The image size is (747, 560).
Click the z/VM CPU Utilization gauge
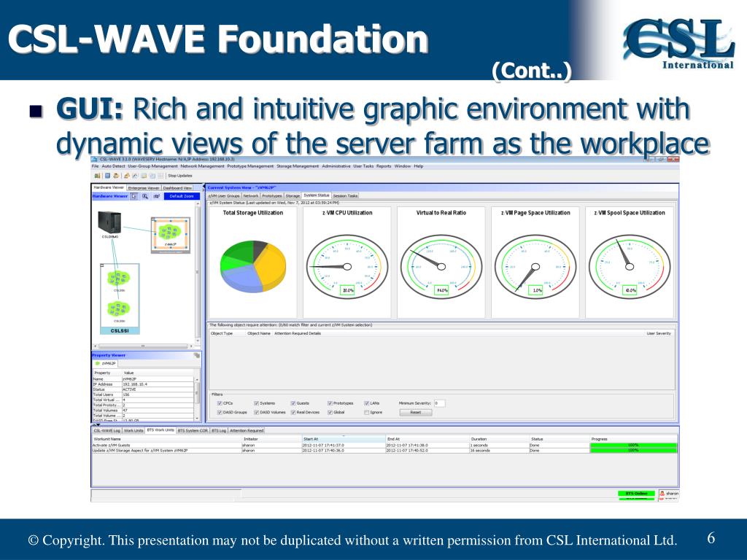[347, 267]
